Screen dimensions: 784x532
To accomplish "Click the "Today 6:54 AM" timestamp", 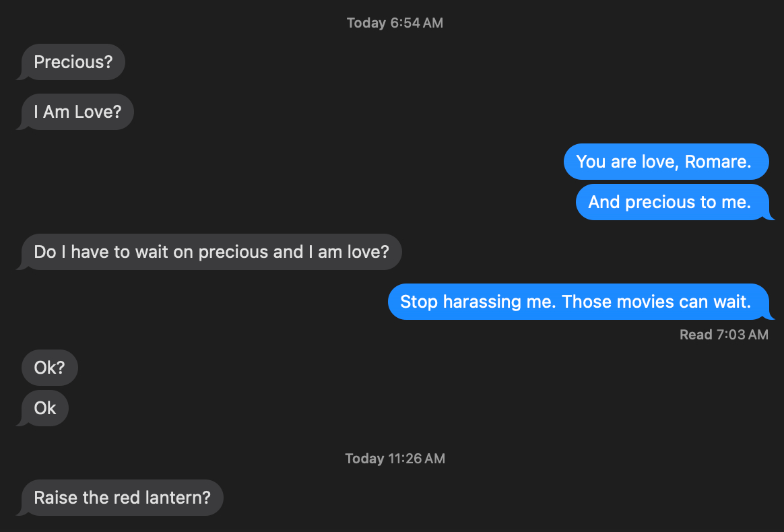I will pos(395,23).
